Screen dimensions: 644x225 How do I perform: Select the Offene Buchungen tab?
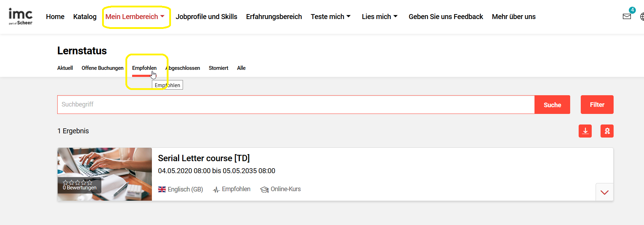[x=102, y=68]
